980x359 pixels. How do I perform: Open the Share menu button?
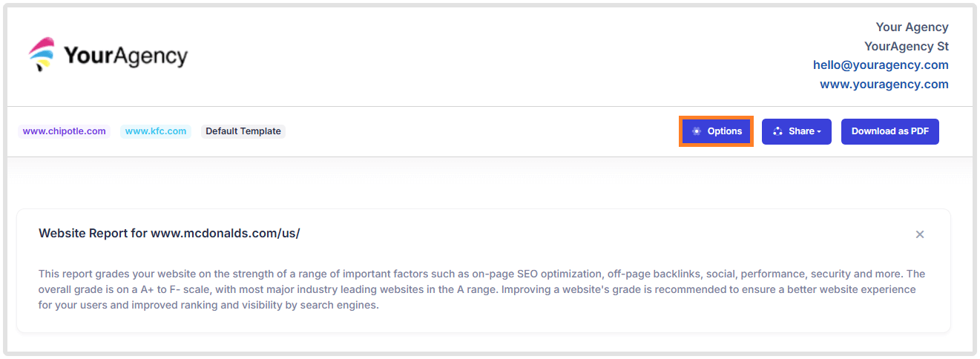click(x=796, y=131)
